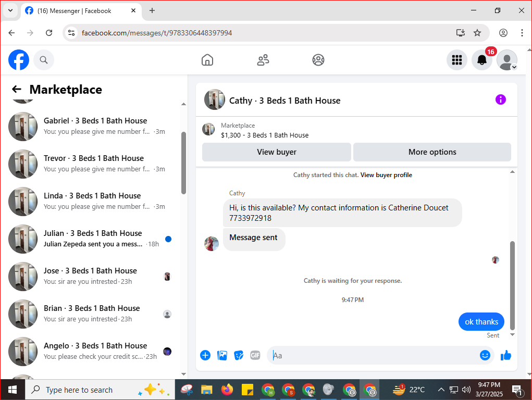Click Cathy's message with the contact information
Screen dimensions: 532x400
pyautogui.click(x=342, y=213)
